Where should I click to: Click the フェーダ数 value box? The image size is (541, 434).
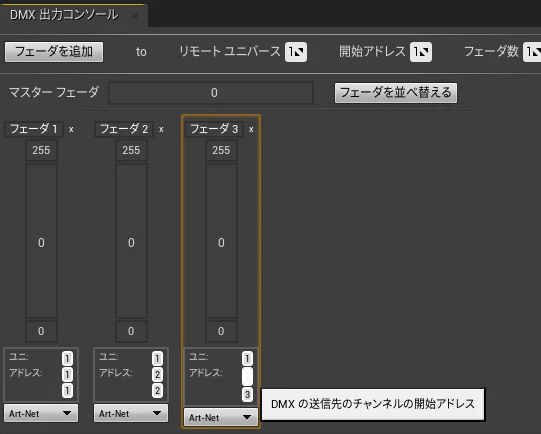point(532,52)
